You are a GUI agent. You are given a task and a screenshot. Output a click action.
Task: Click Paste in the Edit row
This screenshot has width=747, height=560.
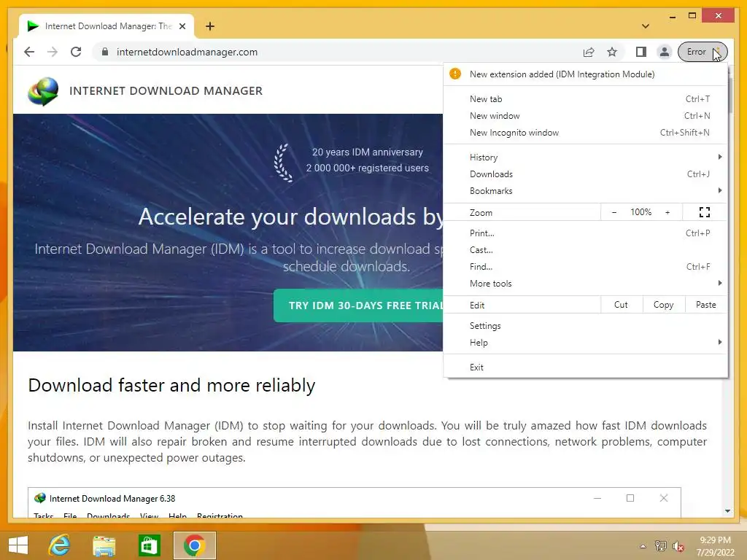[706, 305]
